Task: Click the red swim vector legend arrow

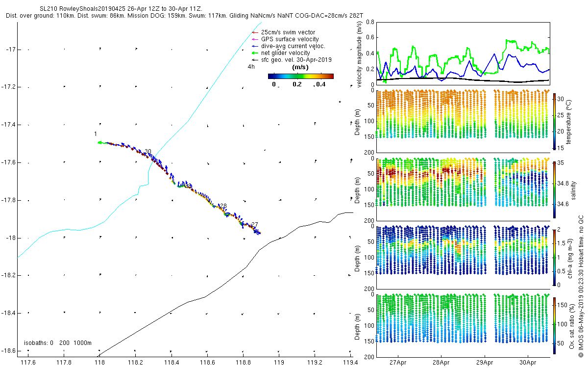Action: 255,32
